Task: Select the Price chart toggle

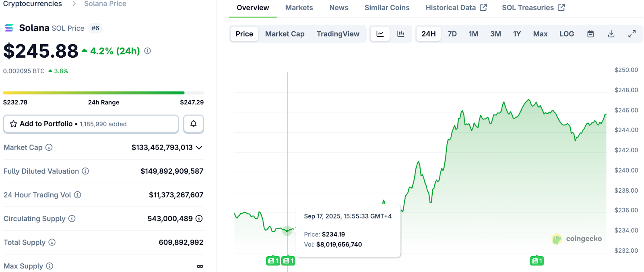Action: 244,34
